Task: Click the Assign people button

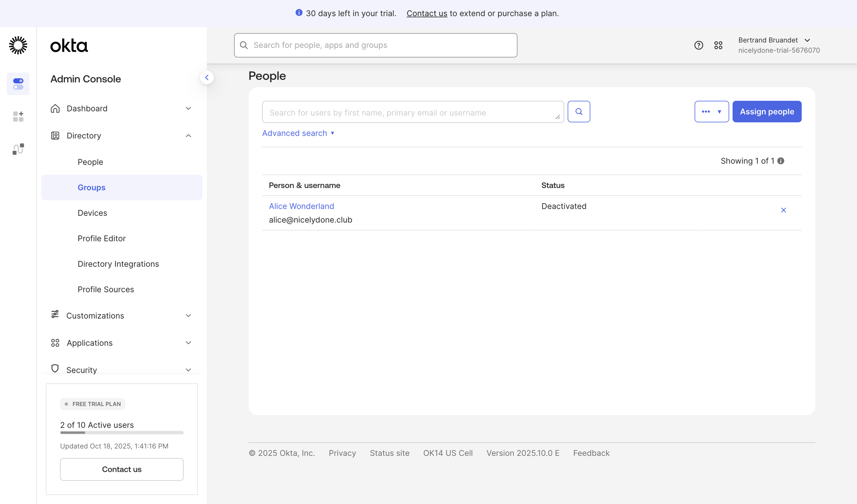Action: [767, 112]
